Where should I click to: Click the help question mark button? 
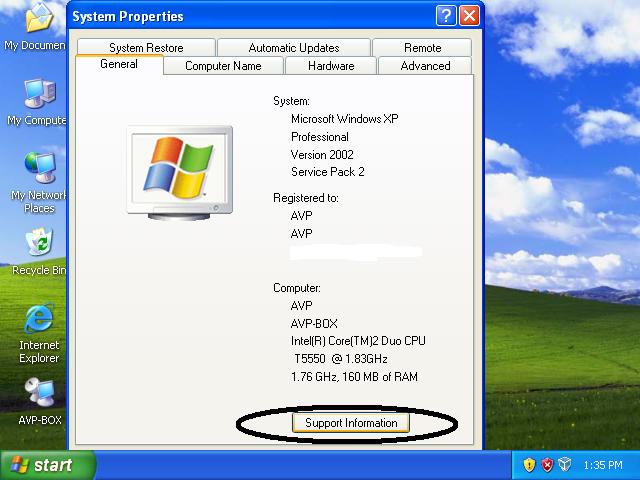446,16
